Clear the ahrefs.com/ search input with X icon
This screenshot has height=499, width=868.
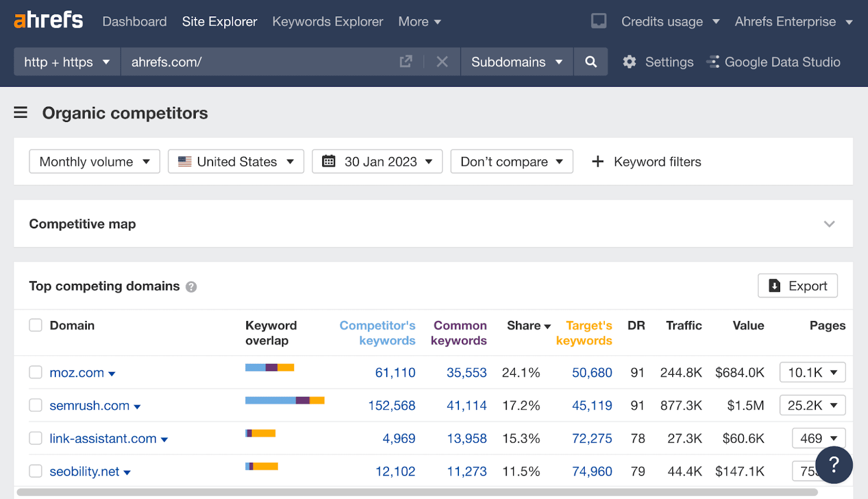pyautogui.click(x=442, y=62)
